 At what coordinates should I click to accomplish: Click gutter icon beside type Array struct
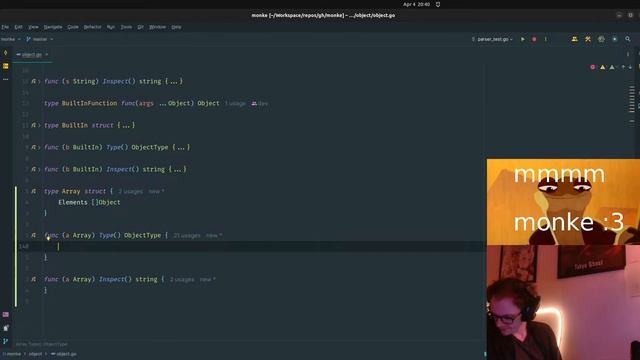click(x=33, y=191)
